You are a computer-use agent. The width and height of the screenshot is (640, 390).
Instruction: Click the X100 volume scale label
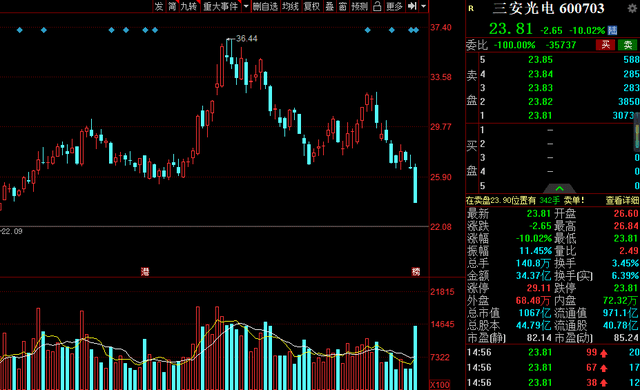(440, 385)
